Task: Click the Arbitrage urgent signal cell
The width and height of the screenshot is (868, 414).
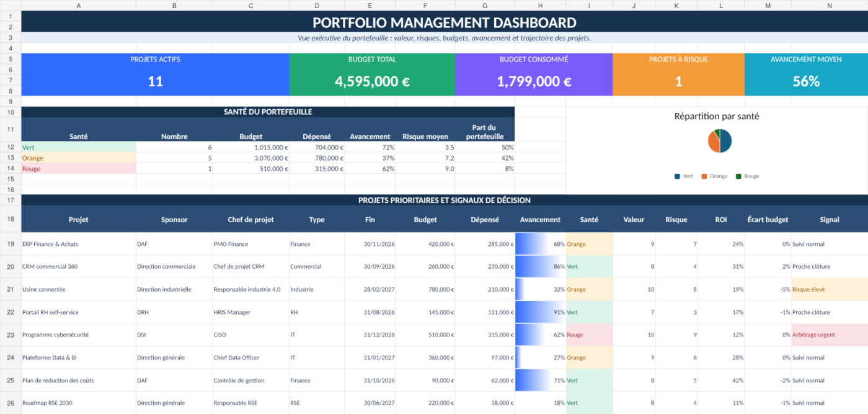Action: pyautogui.click(x=830, y=335)
